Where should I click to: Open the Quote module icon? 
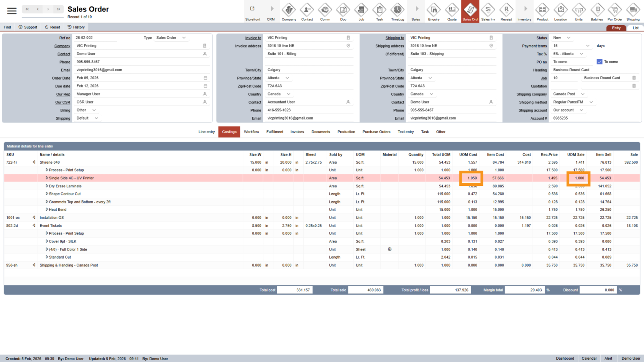click(452, 10)
